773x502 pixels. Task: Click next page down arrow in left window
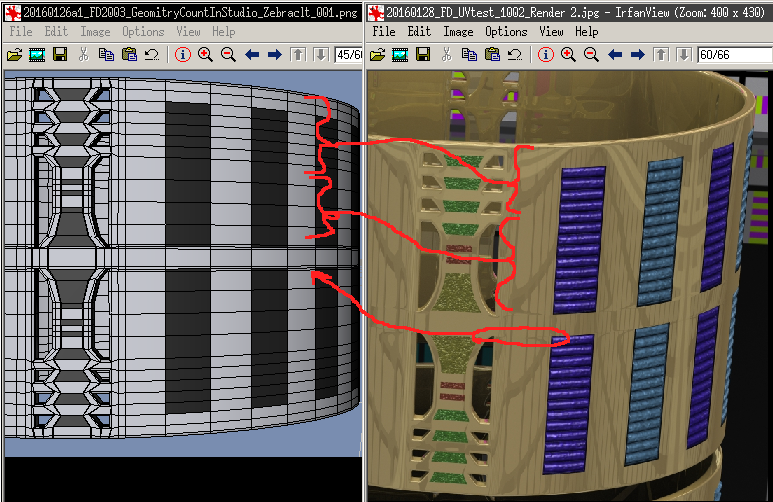pos(320,54)
